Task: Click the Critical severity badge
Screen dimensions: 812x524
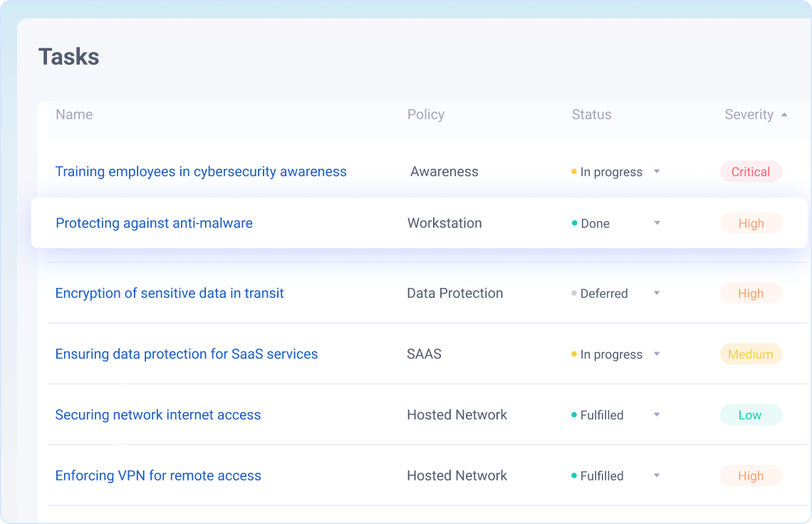Action: [x=751, y=172]
